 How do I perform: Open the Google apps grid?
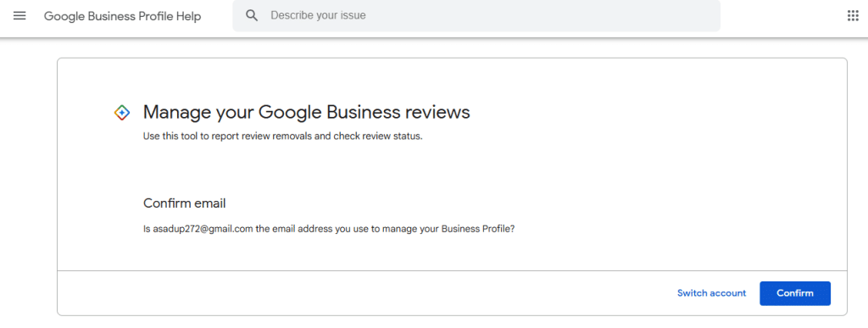pos(853,15)
